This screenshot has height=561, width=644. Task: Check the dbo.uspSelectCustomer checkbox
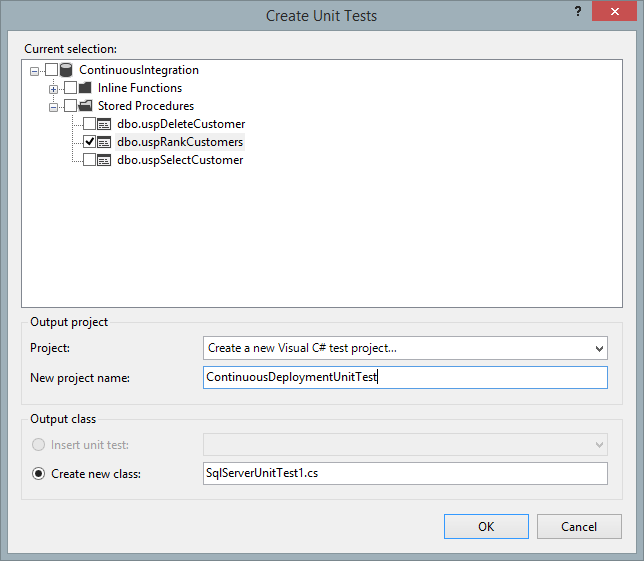89,160
